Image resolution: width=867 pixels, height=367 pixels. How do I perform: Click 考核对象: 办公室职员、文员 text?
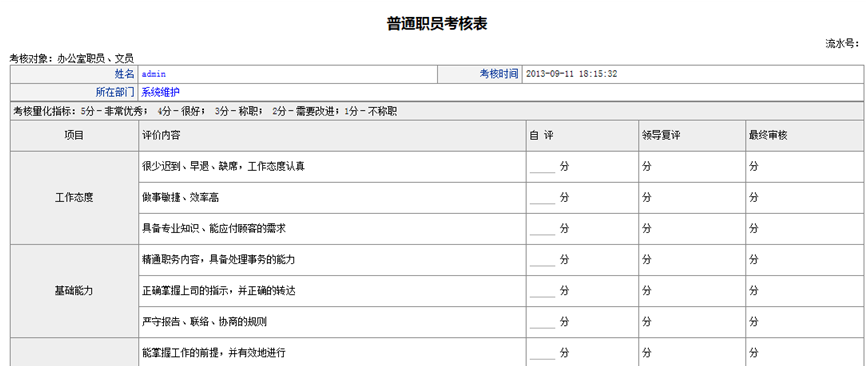[71, 58]
